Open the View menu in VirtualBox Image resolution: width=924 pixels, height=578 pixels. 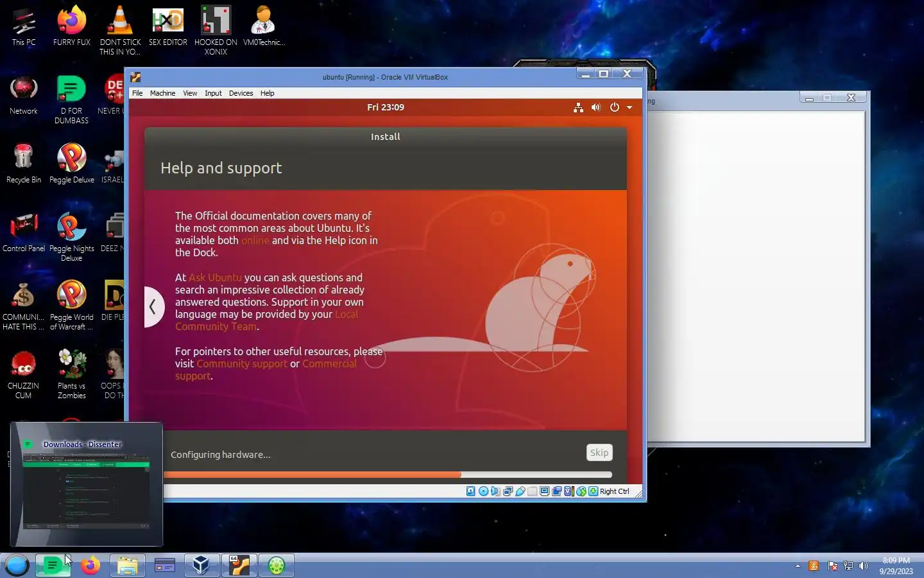tap(190, 93)
